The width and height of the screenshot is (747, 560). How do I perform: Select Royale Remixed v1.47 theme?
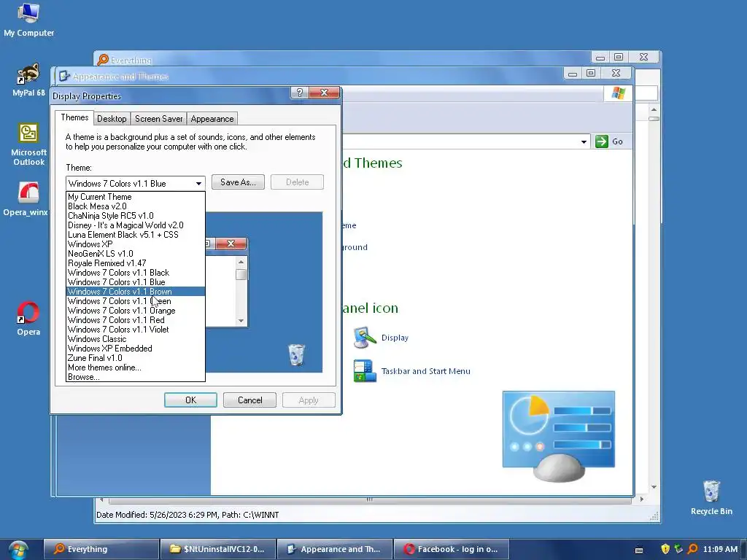[135, 263]
